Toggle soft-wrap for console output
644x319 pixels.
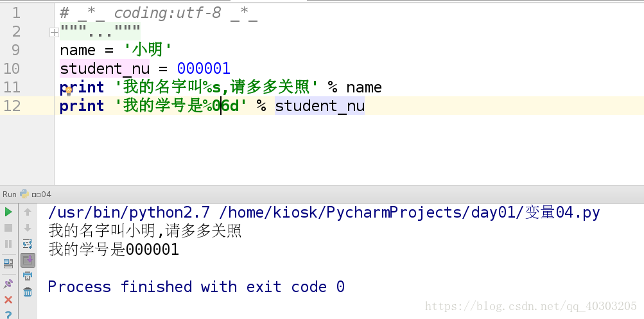click(28, 244)
